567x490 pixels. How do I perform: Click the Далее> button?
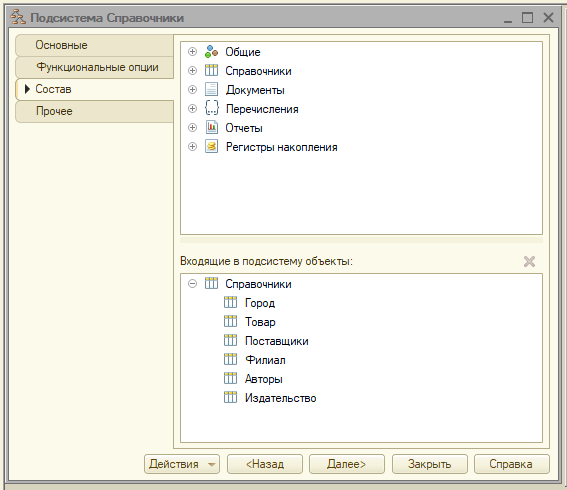(x=347, y=464)
